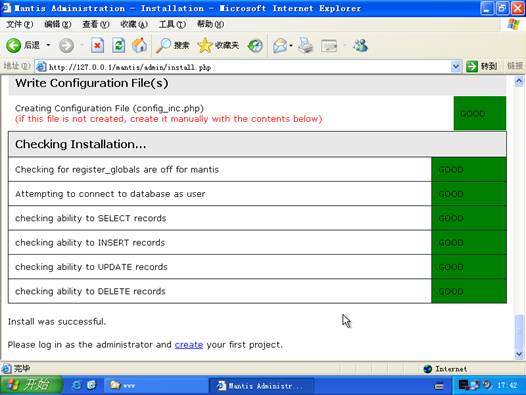Image resolution: width=526 pixels, height=395 pixels.
Task: Click the status bar 完毕 page icon
Action: click(6, 368)
